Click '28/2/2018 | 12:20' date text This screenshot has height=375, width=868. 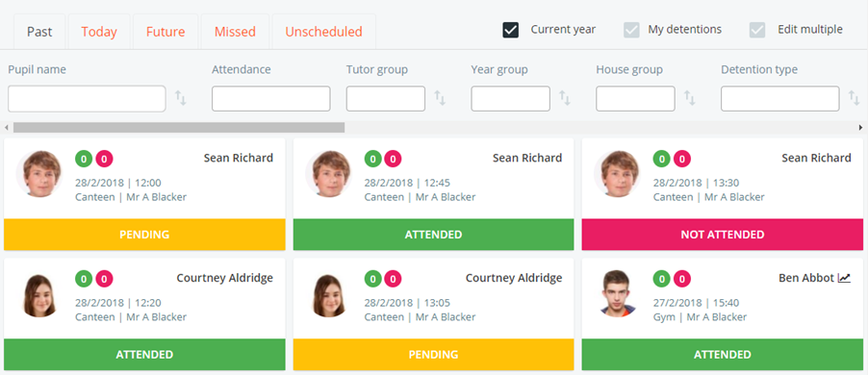[x=118, y=303]
